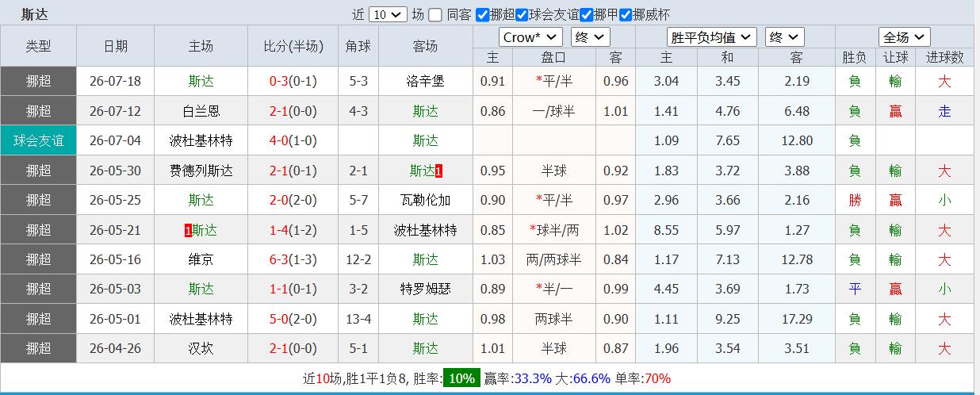Click goals result 小 on 26-05-25 row
980x395 pixels.
[x=944, y=200]
